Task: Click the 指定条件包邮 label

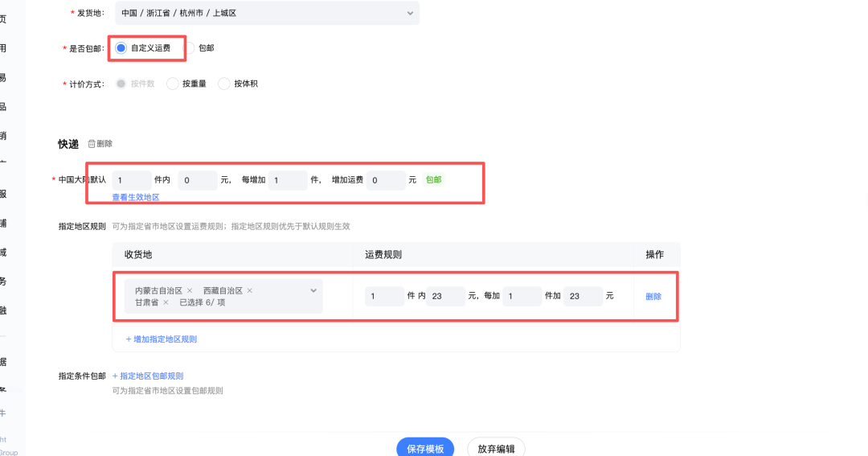Action: (82, 376)
